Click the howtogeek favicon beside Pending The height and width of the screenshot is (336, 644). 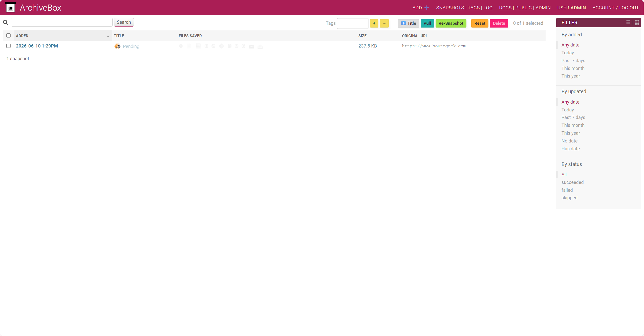click(117, 46)
